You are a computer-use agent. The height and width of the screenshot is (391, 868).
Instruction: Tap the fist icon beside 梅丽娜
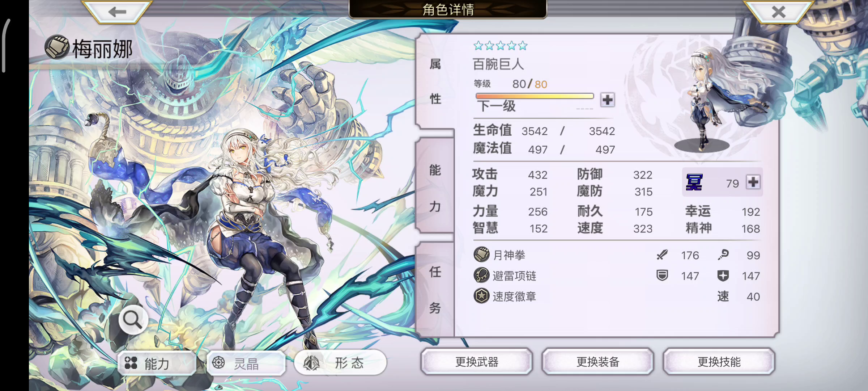click(x=57, y=47)
